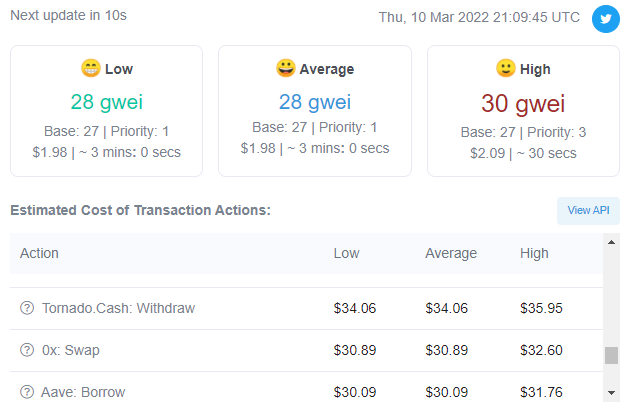
Task: Click the High column header
Action: point(534,253)
